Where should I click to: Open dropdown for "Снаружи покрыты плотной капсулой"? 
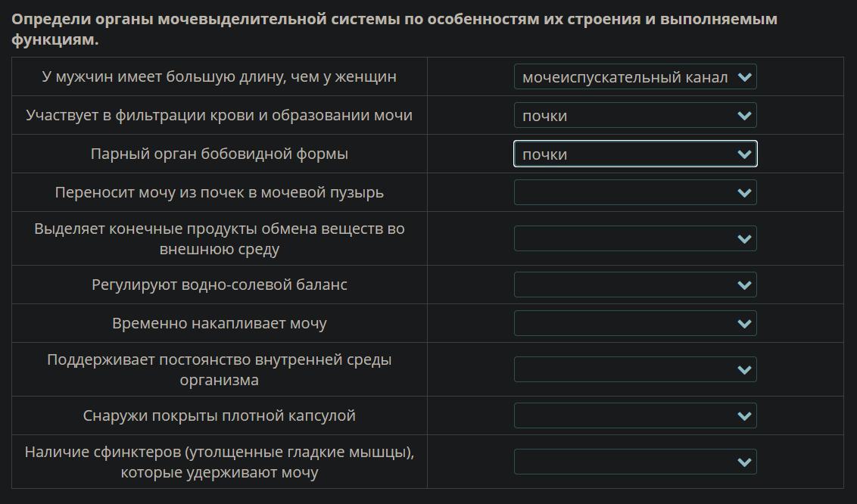point(634,416)
